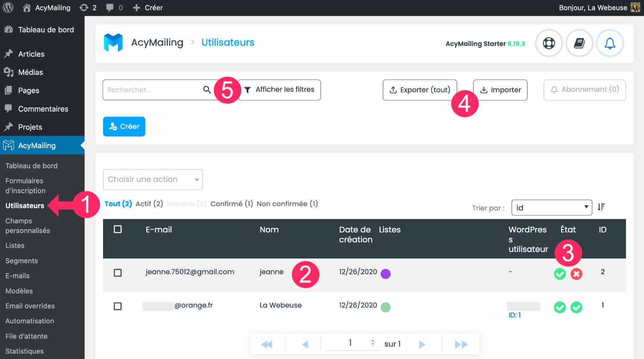
Task: Open the ID: 1 WordPress user link
Action: (515, 315)
